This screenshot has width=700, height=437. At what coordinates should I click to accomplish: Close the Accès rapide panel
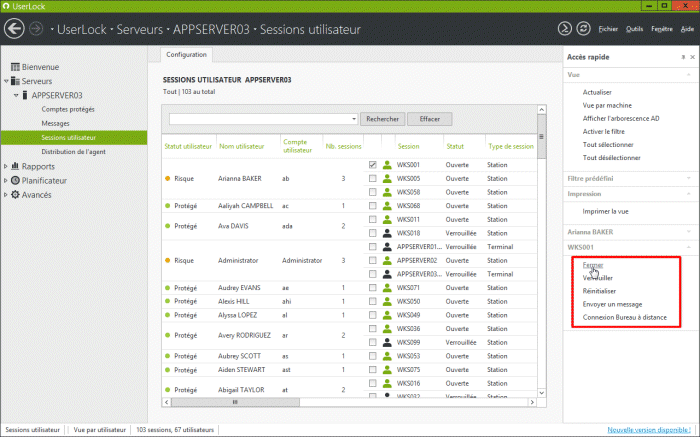coord(692,57)
